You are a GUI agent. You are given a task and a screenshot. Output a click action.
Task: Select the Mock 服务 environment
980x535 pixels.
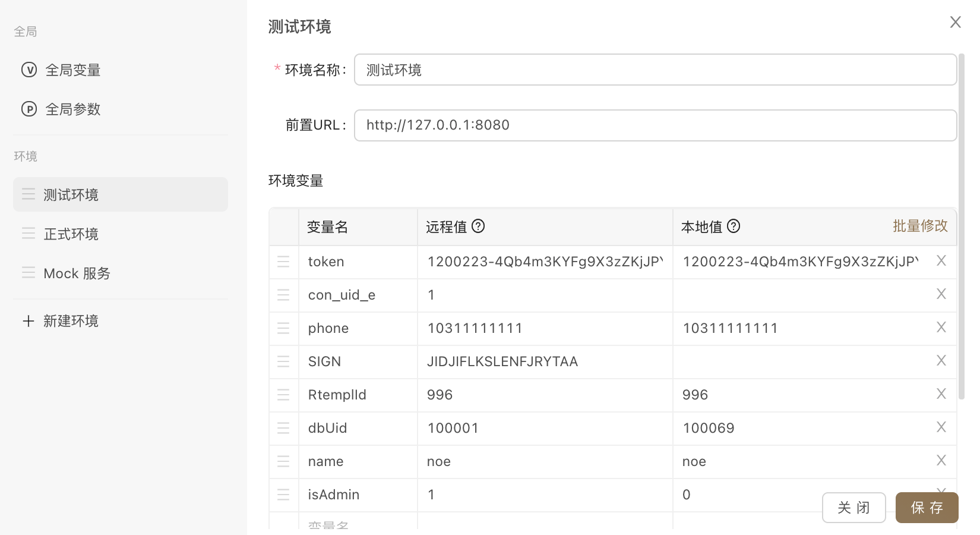(x=121, y=273)
